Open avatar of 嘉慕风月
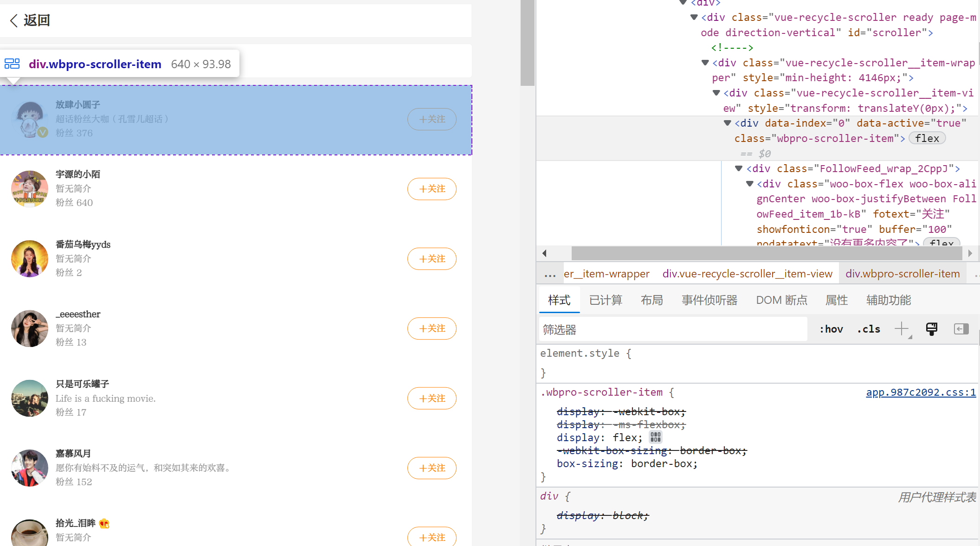The height and width of the screenshot is (546, 980). [x=30, y=468]
